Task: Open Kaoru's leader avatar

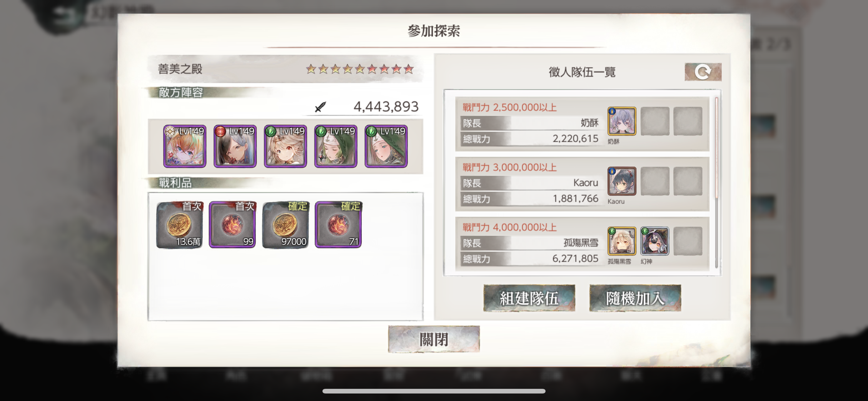Action: point(622,181)
